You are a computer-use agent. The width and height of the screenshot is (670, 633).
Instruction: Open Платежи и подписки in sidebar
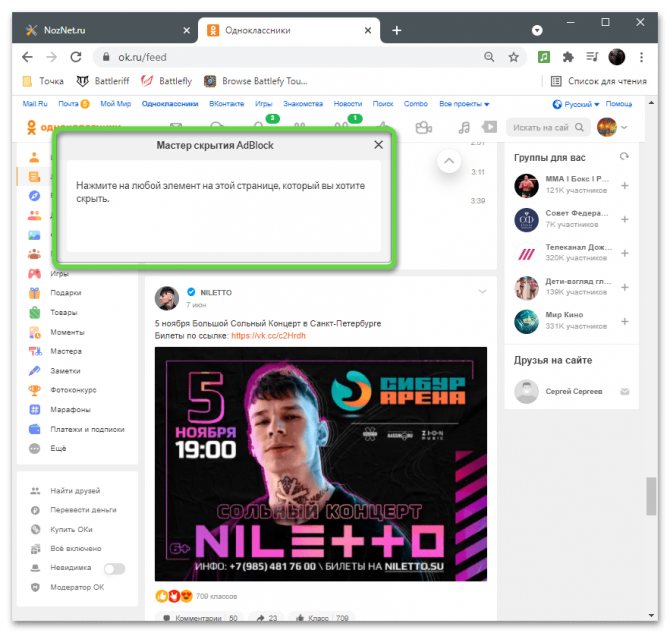[87, 429]
